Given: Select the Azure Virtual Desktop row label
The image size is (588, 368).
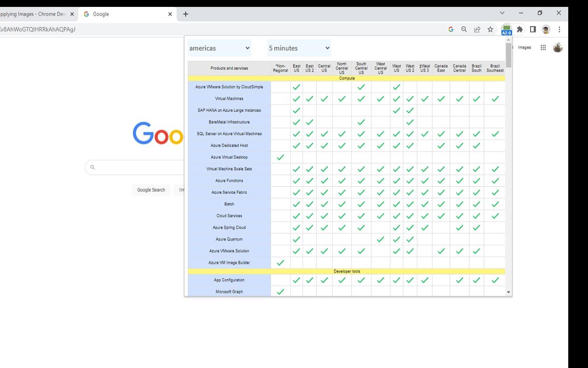Looking at the screenshot, I should (229, 157).
